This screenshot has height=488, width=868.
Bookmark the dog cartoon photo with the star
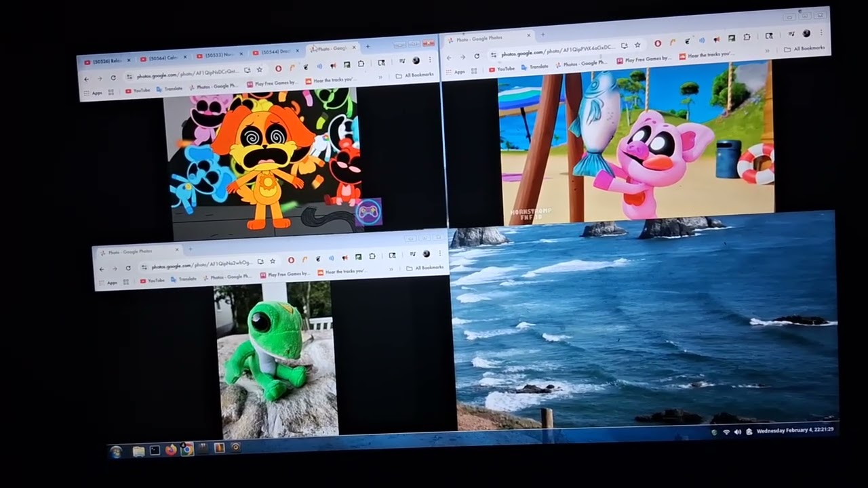(x=260, y=70)
